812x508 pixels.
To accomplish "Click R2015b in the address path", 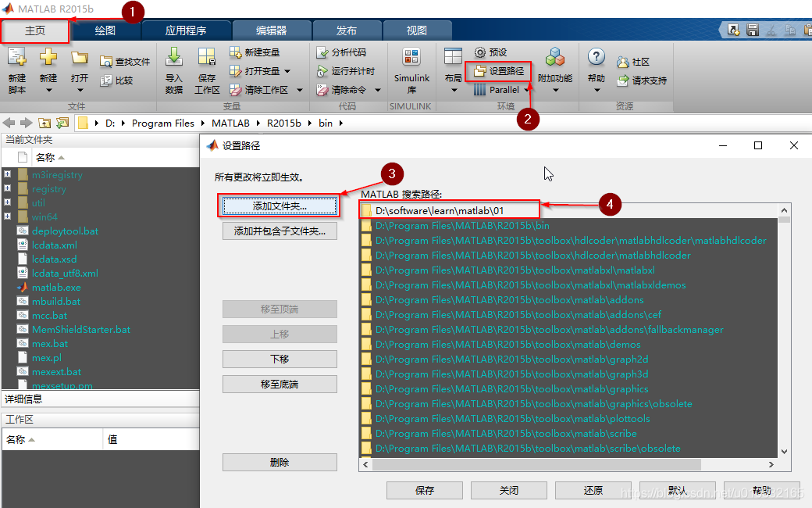I will (x=283, y=123).
